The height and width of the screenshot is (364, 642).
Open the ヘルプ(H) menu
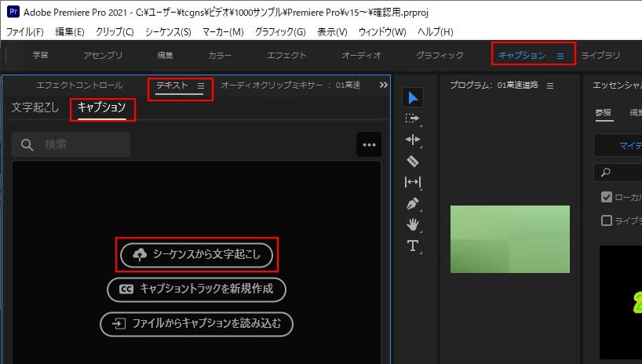(x=436, y=32)
